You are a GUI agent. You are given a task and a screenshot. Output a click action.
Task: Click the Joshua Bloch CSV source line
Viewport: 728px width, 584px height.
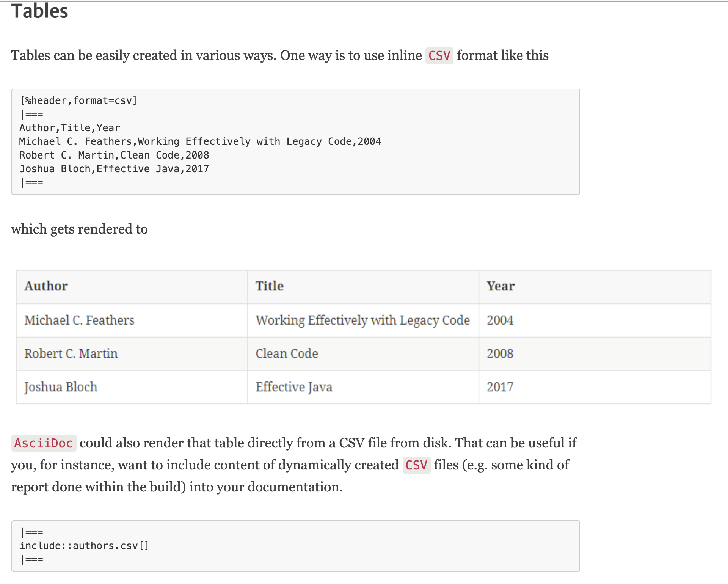point(114,169)
